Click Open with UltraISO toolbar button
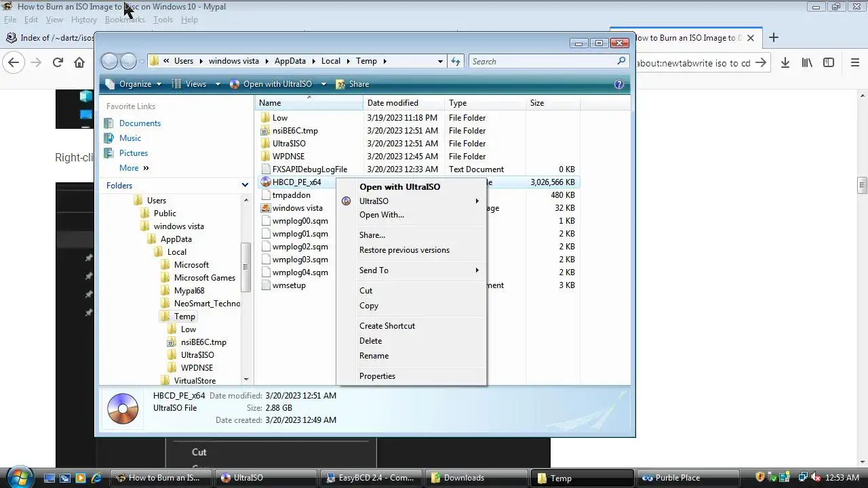The image size is (868, 488). click(x=271, y=84)
